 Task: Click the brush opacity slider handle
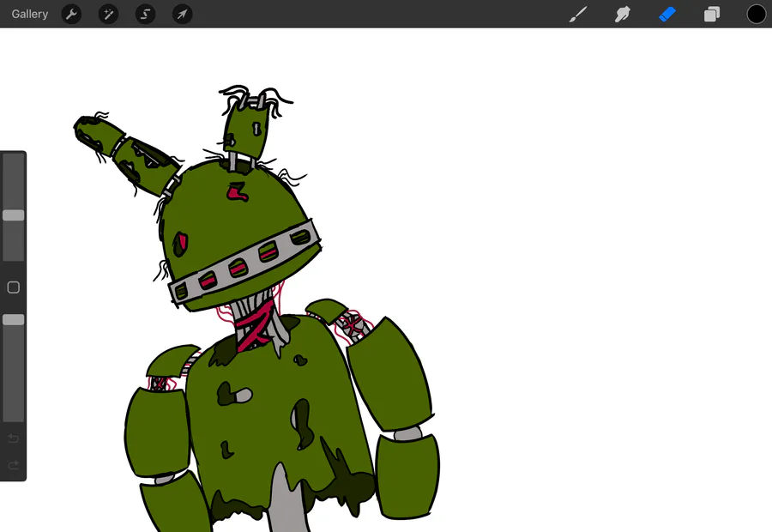point(13,320)
